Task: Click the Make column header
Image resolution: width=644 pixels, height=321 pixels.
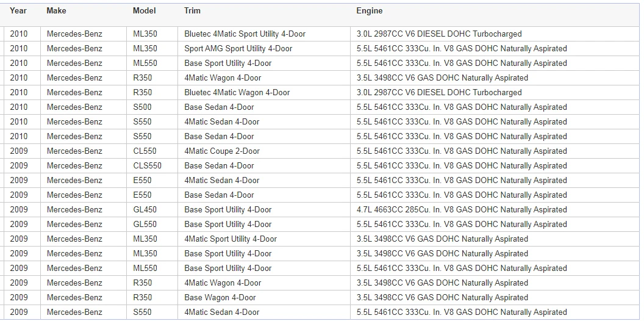Action: (56, 11)
